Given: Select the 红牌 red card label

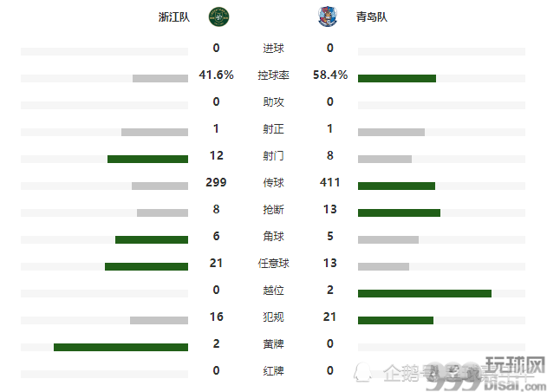Looking at the screenshot, I should tap(273, 370).
